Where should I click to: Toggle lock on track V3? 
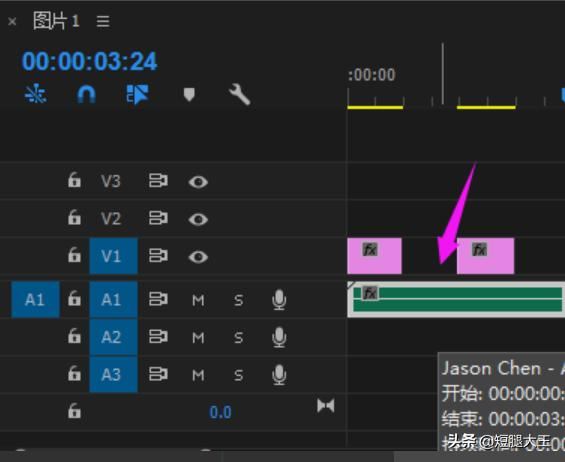point(74,180)
